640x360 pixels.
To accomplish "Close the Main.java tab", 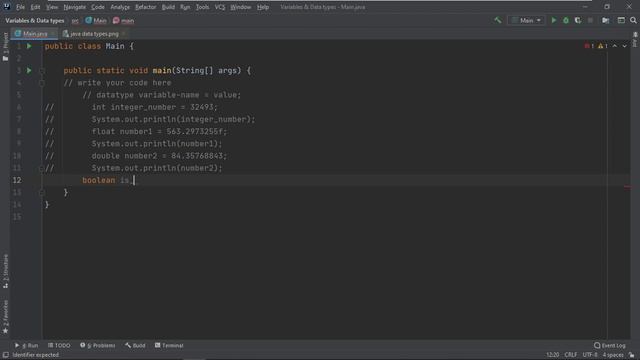I will click(x=53, y=34).
